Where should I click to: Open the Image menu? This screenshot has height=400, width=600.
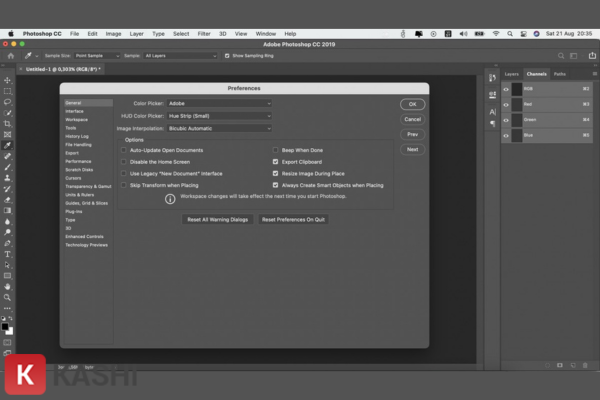pos(113,34)
